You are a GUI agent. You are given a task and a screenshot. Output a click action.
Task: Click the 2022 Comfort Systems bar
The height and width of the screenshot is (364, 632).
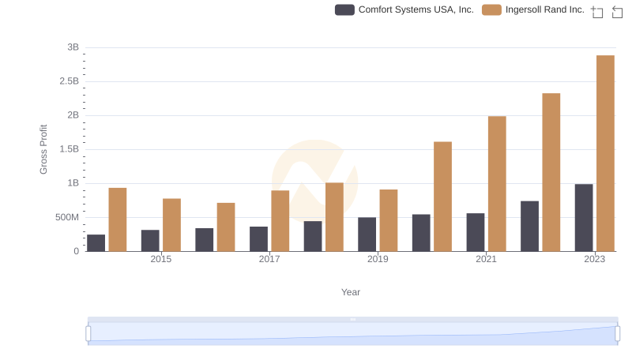point(529,227)
